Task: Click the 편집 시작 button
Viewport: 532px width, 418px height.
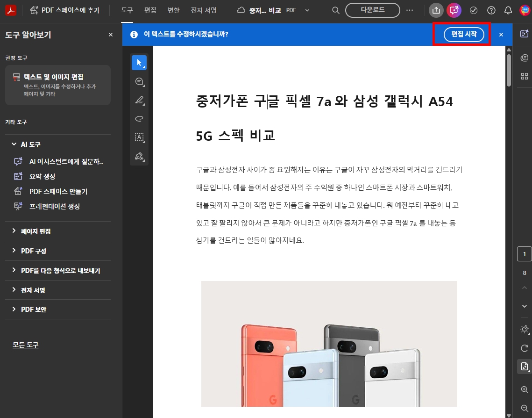Action: click(x=464, y=34)
